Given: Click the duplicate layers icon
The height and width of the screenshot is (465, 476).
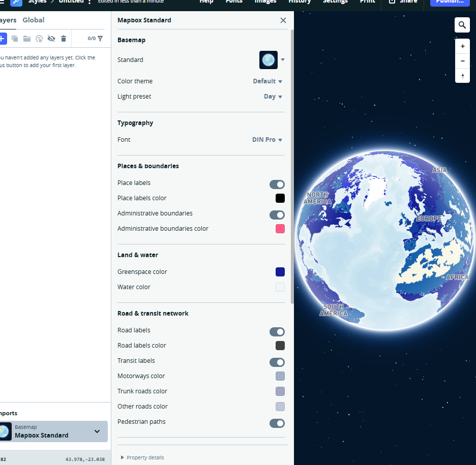Looking at the screenshot, I should click(15, 39).
